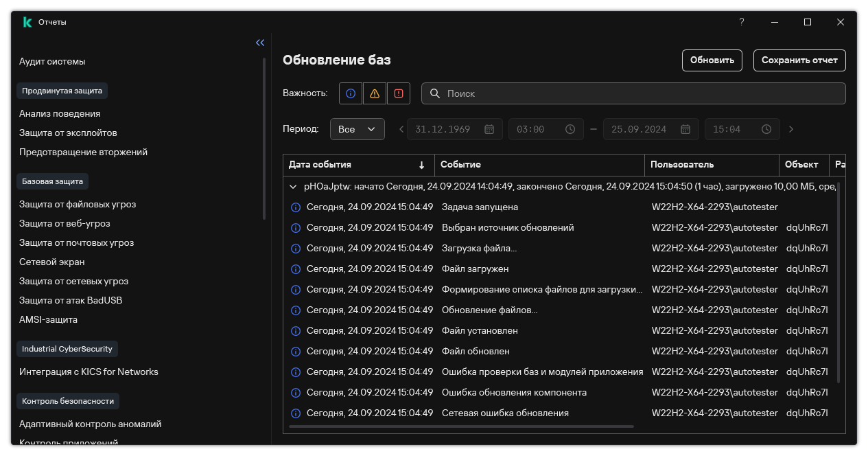Open Сетевой экран report in sidebar

tap(52, 262)
